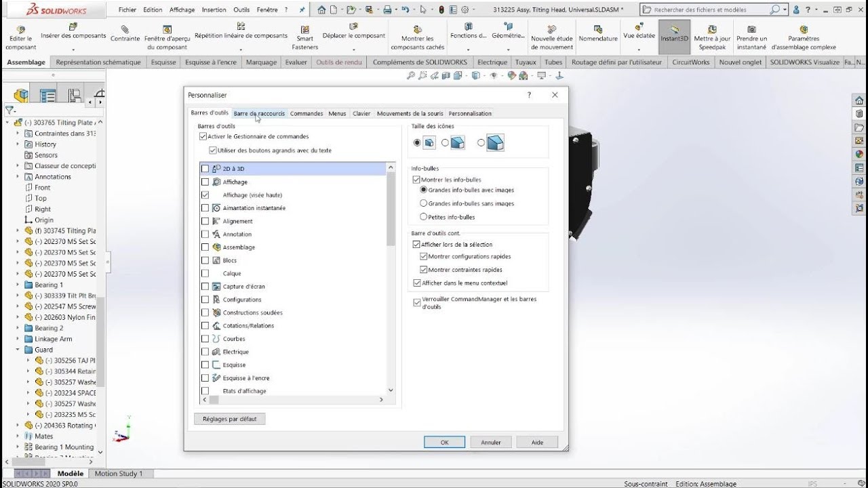Expand the Mates node
Viewport: 868px width, 488px height.
(x=18, y=436)
